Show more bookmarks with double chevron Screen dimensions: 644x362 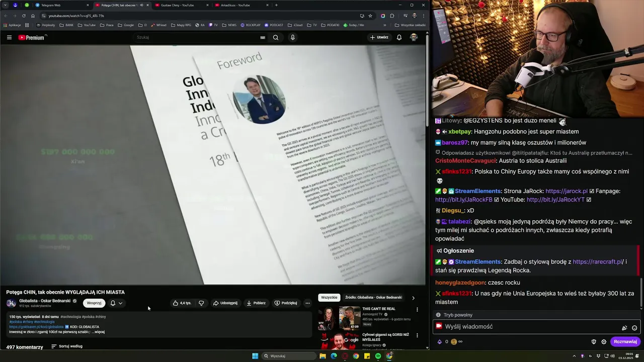385,25
